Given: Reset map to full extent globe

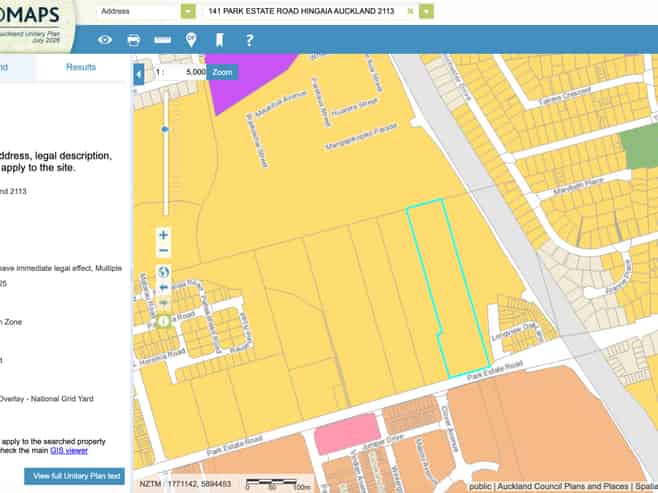Looking at the screenshot, I should point(164,272).
